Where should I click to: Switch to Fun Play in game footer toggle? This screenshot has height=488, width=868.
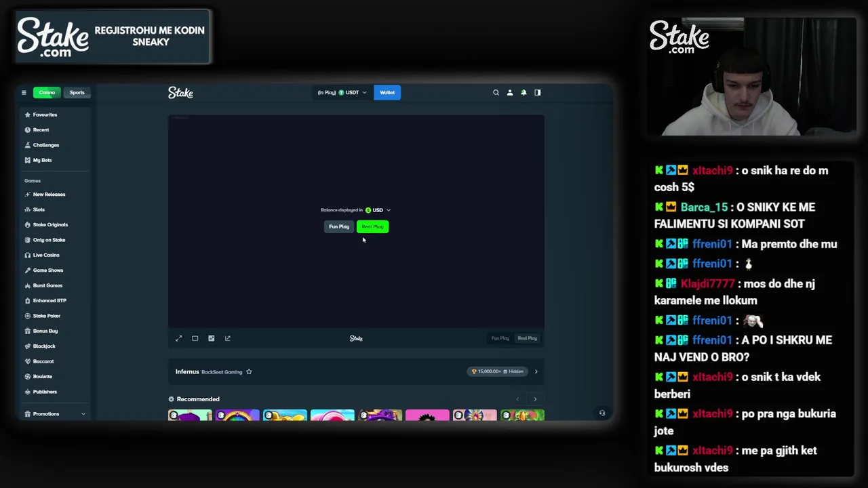tap(500, 338)
